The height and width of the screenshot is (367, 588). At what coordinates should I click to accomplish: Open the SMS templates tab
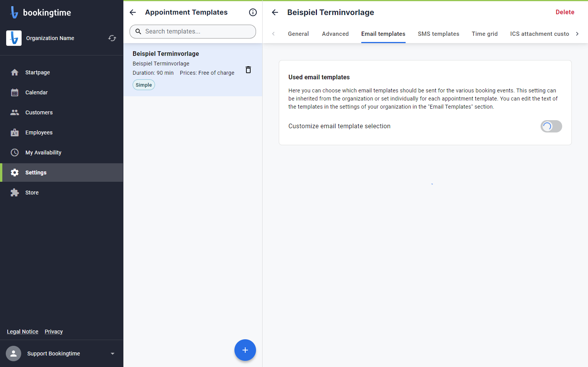pos(439,34)
